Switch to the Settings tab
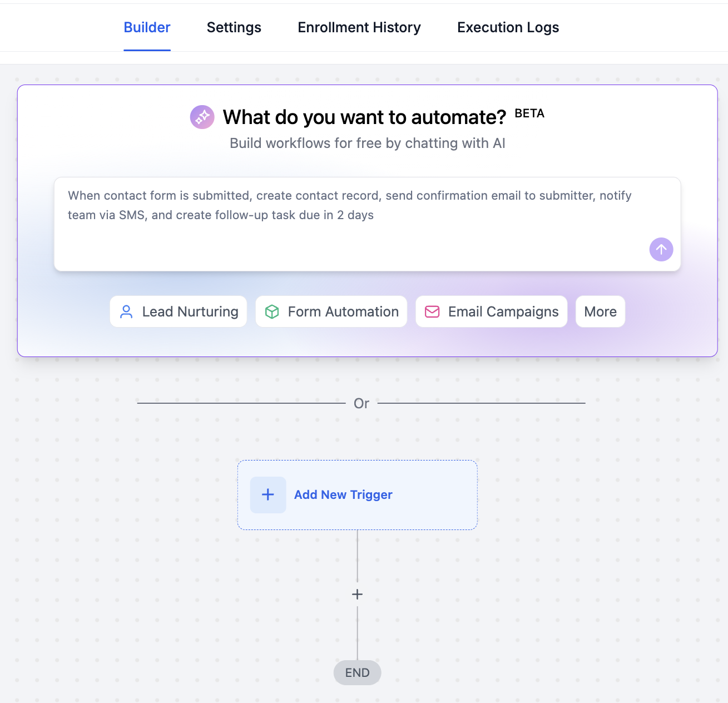The height and width of the screenshot is (703, 728). coord(234,27)
